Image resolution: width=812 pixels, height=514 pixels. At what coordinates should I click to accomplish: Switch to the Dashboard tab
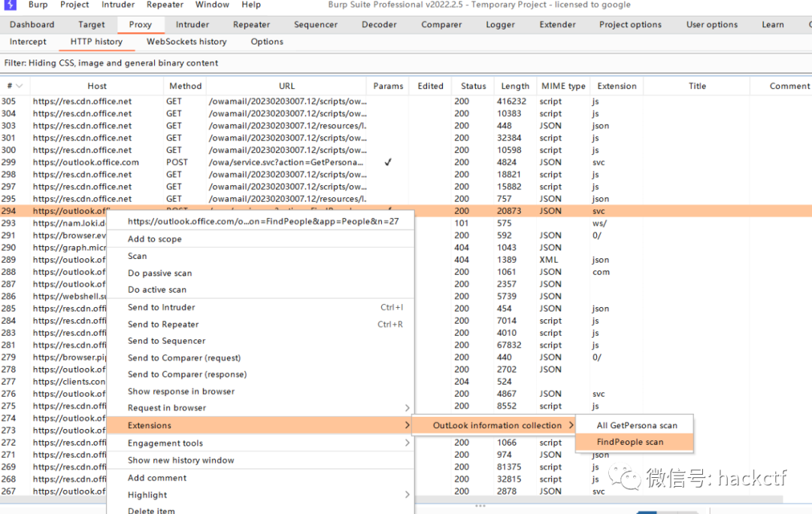[32, 24]
